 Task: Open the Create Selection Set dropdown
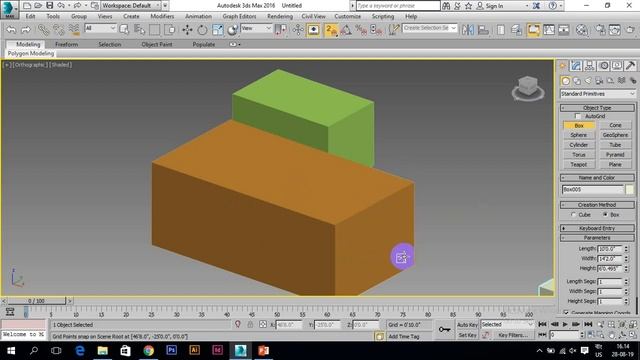tap(430, 28)
